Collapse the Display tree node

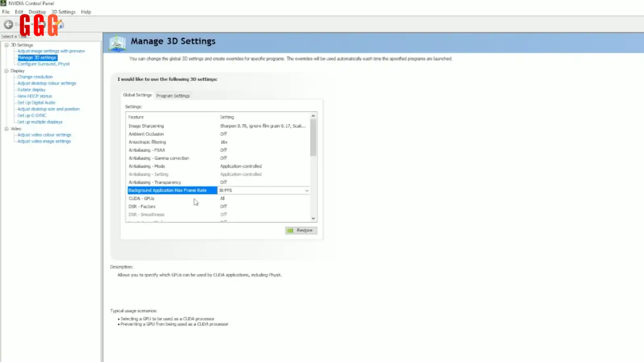pos(6,71)
